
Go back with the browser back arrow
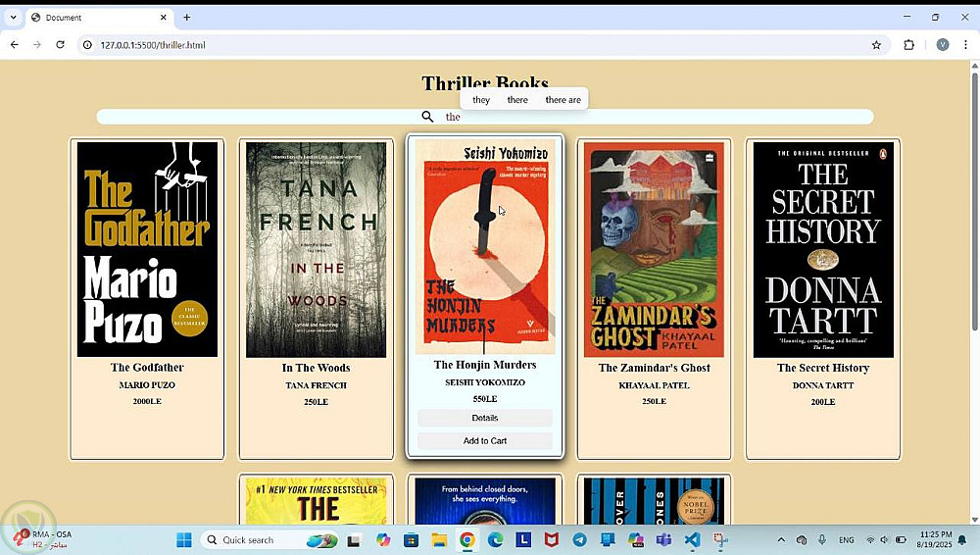[15, 45]
